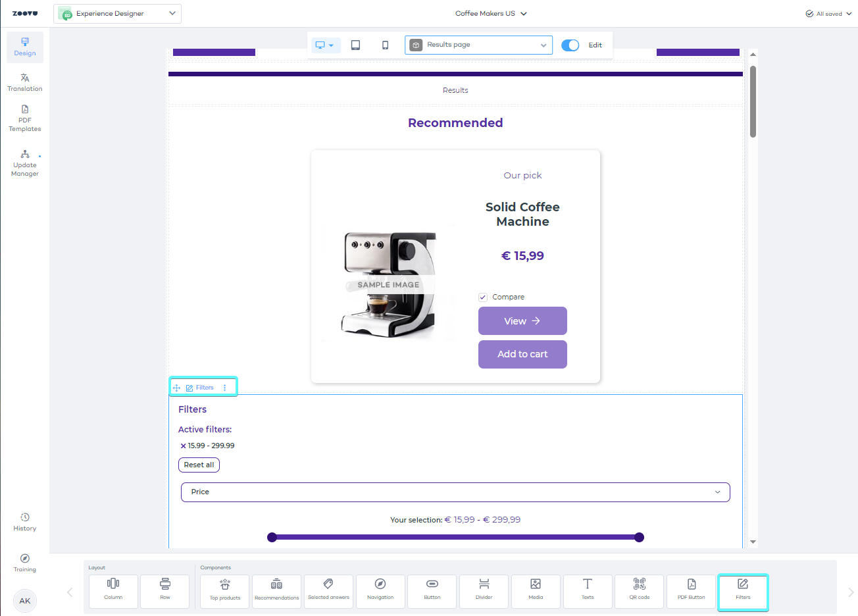Open PDF Templates from sidebar
This screenshot has width=858, height=616.
pyautogui.click(x=25, y=118)
